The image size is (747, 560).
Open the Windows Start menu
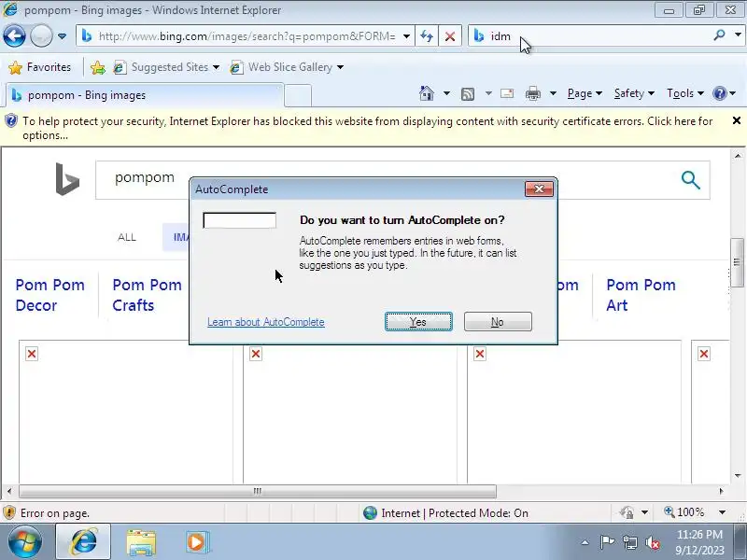click(x=25, y=542)
